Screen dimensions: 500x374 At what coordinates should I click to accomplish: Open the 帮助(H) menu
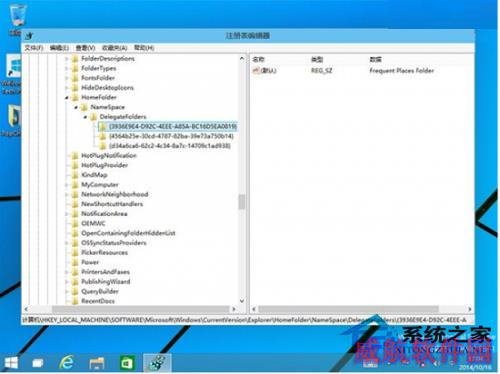click(144, 48)
